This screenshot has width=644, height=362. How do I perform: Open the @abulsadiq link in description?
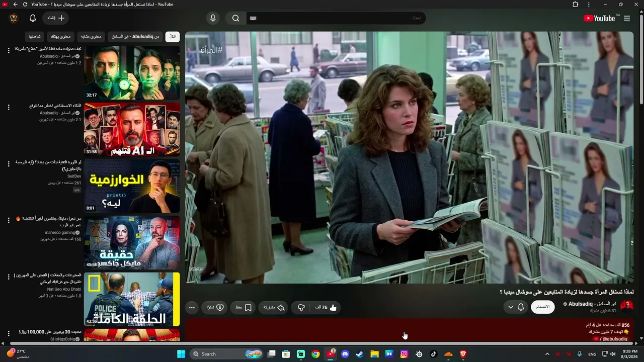(610, 339)
